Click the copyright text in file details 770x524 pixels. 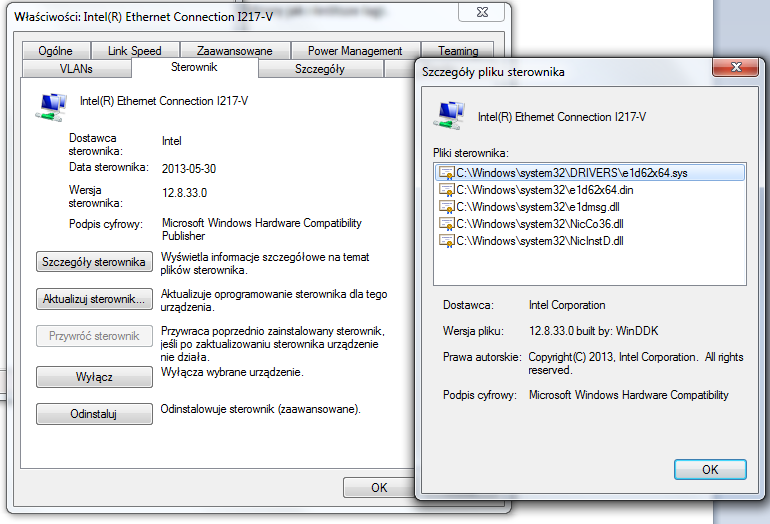tap(636, 363)
